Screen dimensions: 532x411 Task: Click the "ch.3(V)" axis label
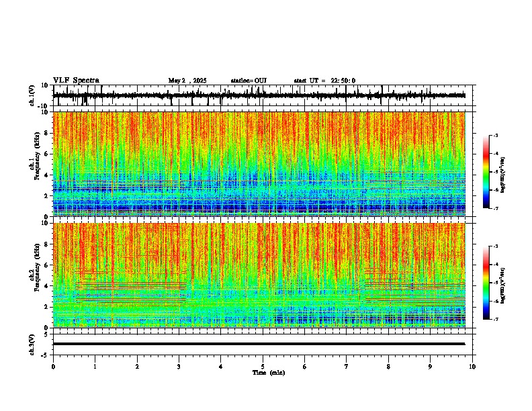(32, 345)
